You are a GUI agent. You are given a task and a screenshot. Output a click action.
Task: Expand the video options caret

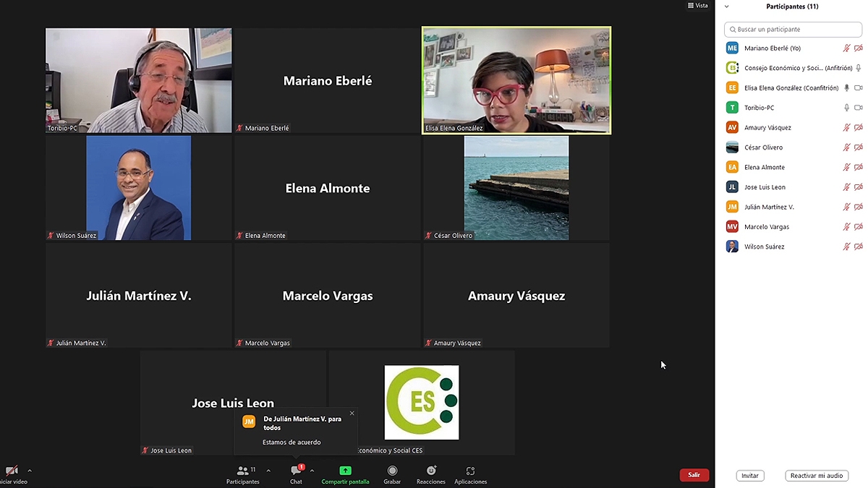(29, 471)
